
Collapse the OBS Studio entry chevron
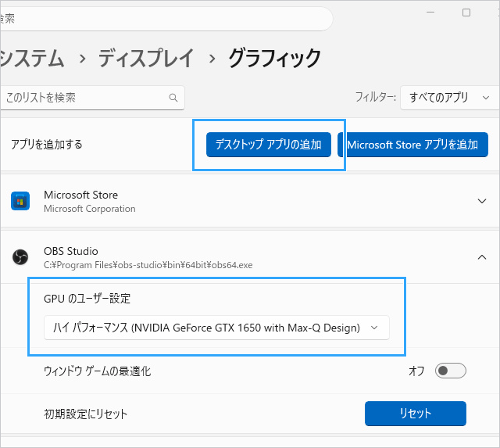[482, 257]
